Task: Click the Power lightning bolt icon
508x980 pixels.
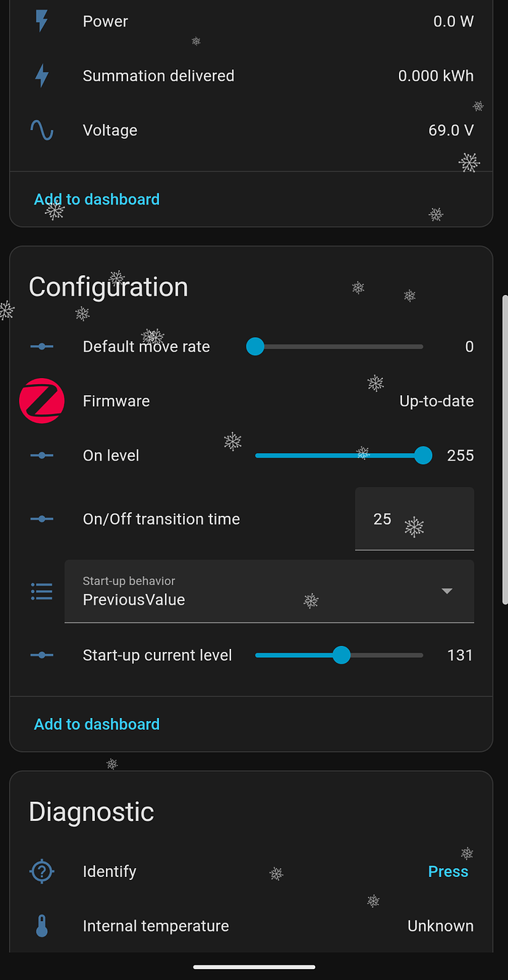Action: point(42,21)
